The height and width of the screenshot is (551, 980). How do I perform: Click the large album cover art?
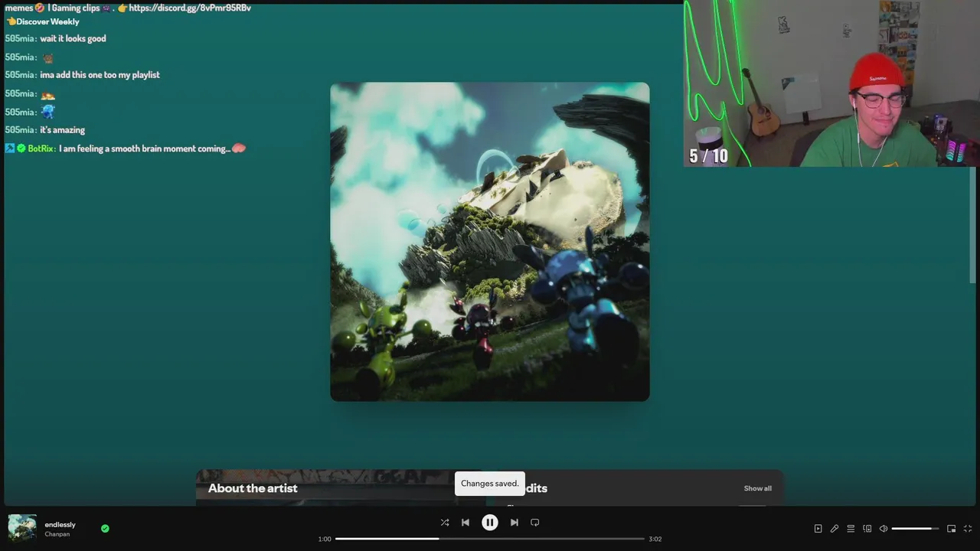[490, 242]
